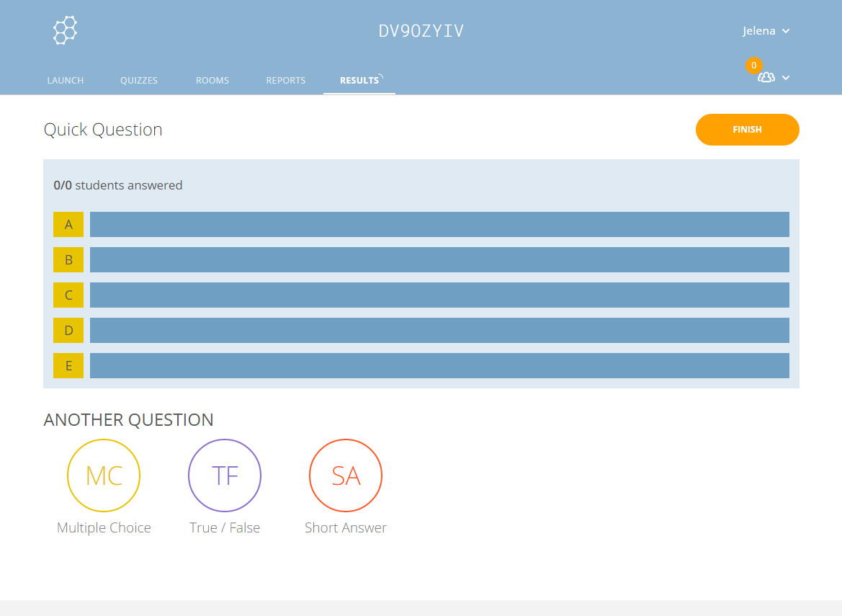Image resolution: width=842 pixels, height=616 pixels.
Task: Click the room code DV9OZYIV
Action: click(421, 31)
